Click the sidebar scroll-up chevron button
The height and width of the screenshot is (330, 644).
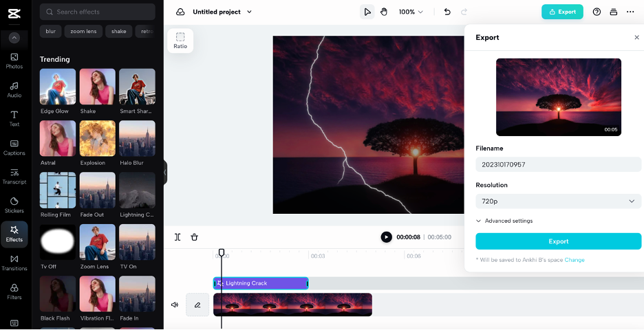click(14, 38)
